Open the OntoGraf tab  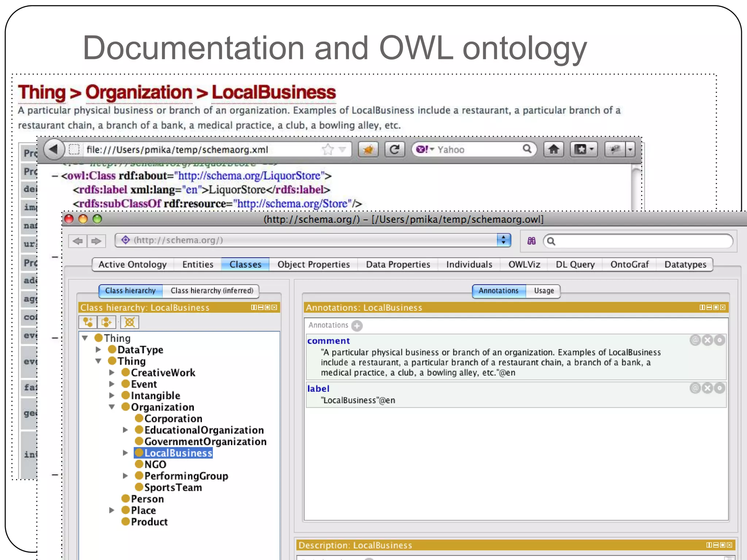[x=630, y=264]
